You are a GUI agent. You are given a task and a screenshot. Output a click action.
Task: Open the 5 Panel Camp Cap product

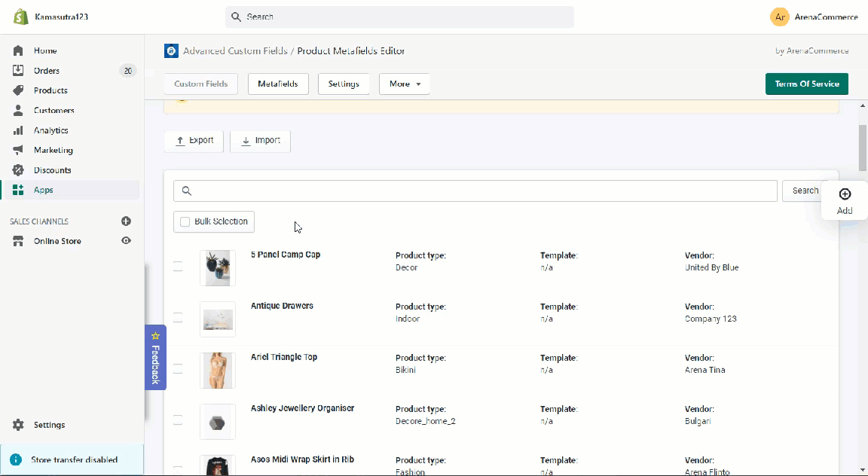point(286,255)
